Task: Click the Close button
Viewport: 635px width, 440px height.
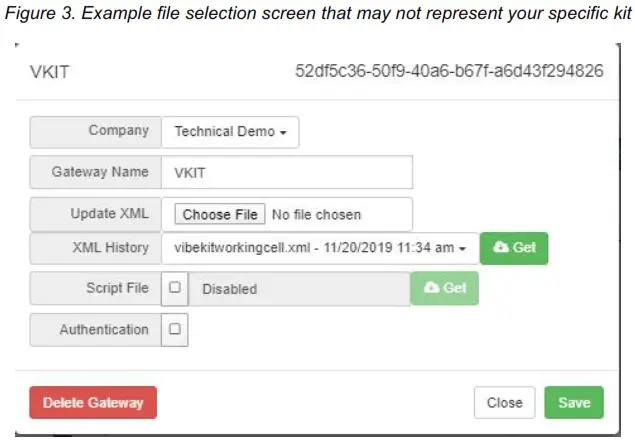Action: [504, 402]
